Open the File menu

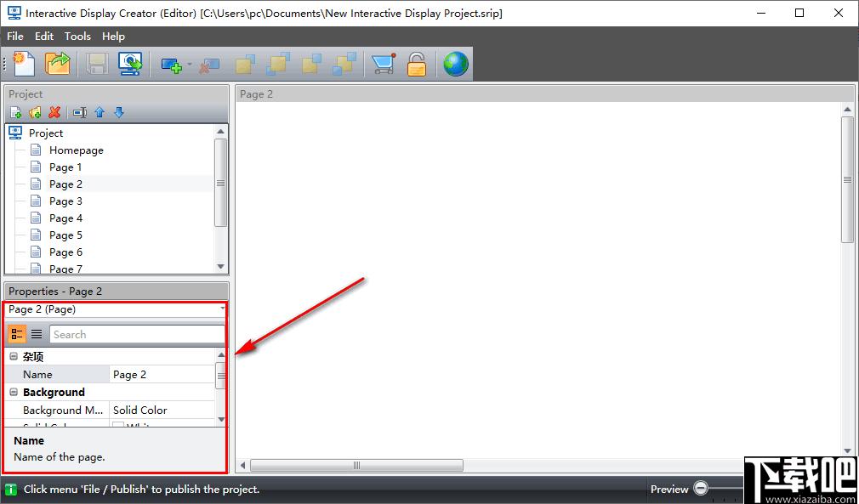(15, 36)
